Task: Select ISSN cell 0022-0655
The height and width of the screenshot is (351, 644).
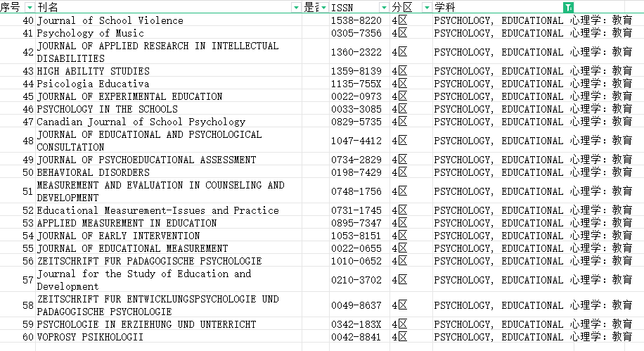Action: click(359, 248)
